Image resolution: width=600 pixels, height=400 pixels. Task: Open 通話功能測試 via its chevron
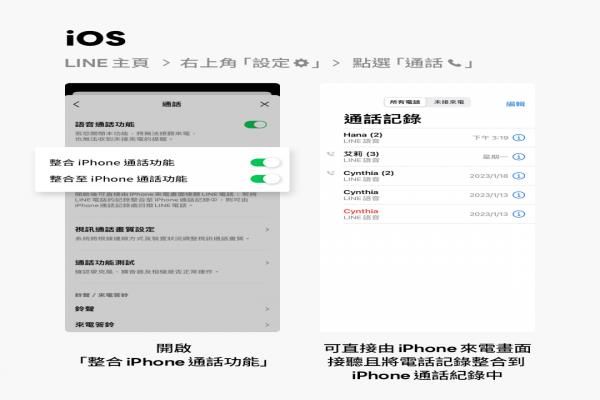tap(267, 263)
